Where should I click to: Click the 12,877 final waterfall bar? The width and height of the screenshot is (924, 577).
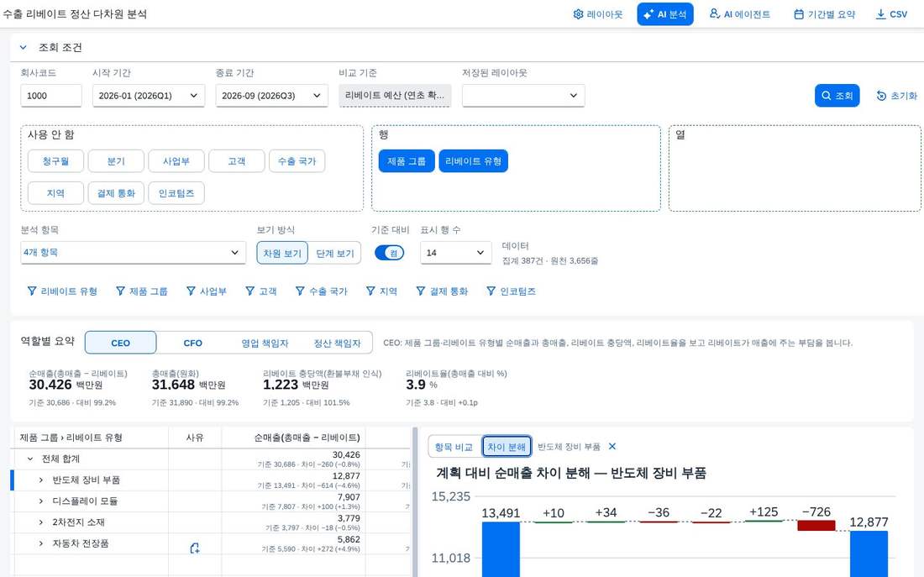[869, 553]
